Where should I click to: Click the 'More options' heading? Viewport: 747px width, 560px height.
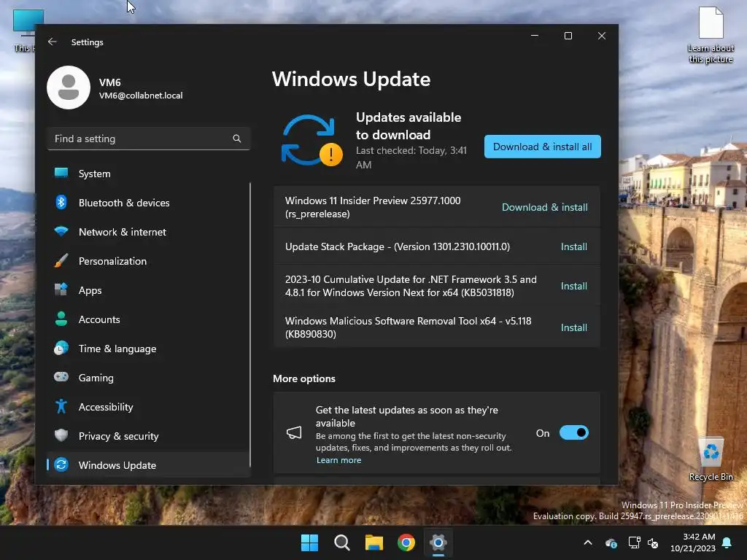click(304, 378)
